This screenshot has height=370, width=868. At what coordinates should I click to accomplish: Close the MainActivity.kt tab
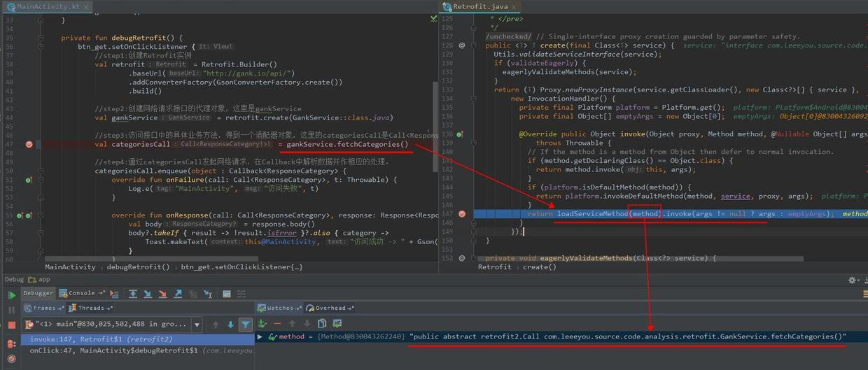[x=86, y=6]
